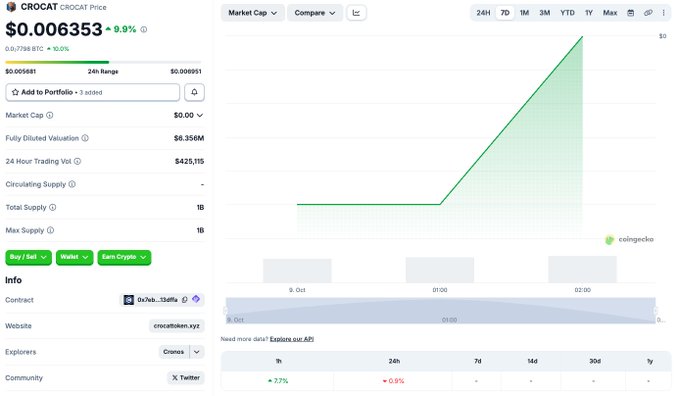This screenshot has width=679, height=396.
Task: Select the YTD chart range
Action: (567, 13)
